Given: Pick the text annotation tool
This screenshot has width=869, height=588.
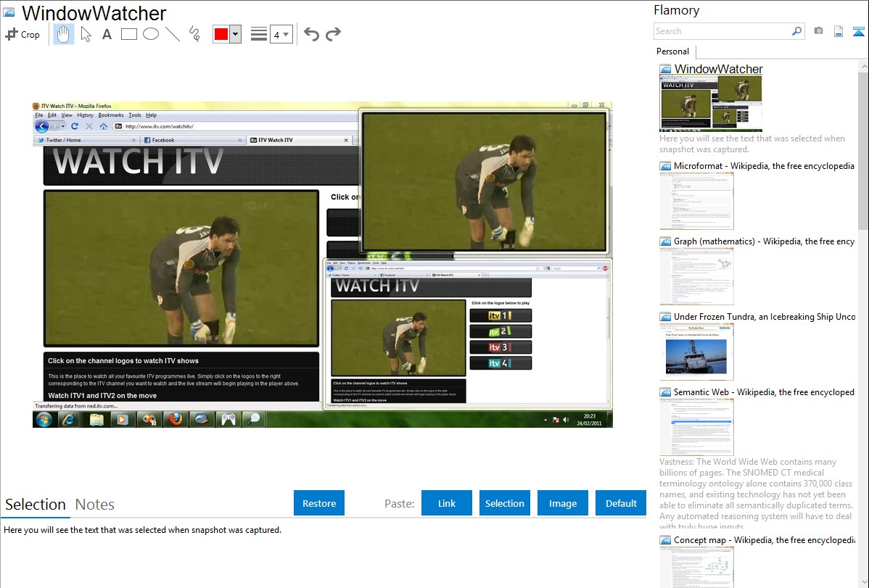Looking at the screenshot, I should (107, 34).
